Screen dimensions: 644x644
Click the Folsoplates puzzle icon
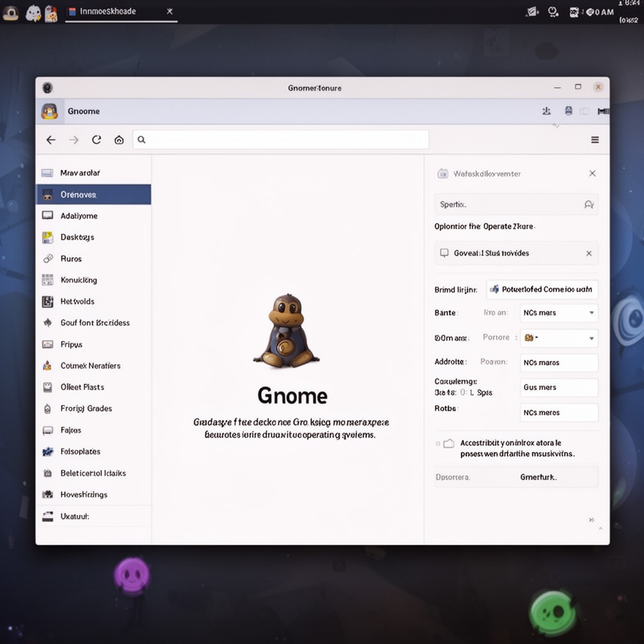click(x=48, y=452)
